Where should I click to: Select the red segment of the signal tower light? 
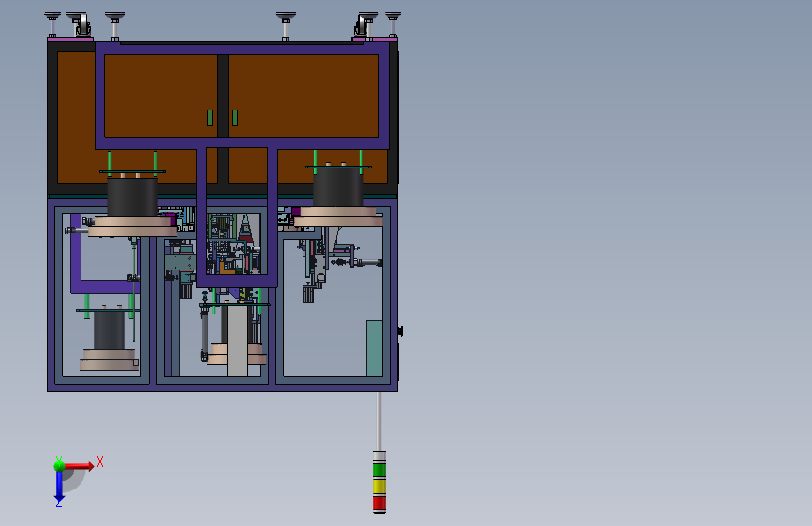tap(379, 503)
